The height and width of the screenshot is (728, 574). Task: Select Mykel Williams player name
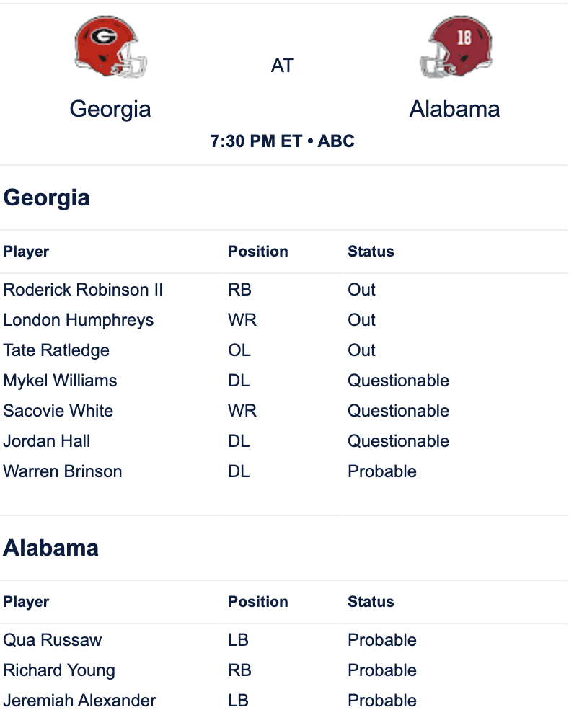[60, 381]
